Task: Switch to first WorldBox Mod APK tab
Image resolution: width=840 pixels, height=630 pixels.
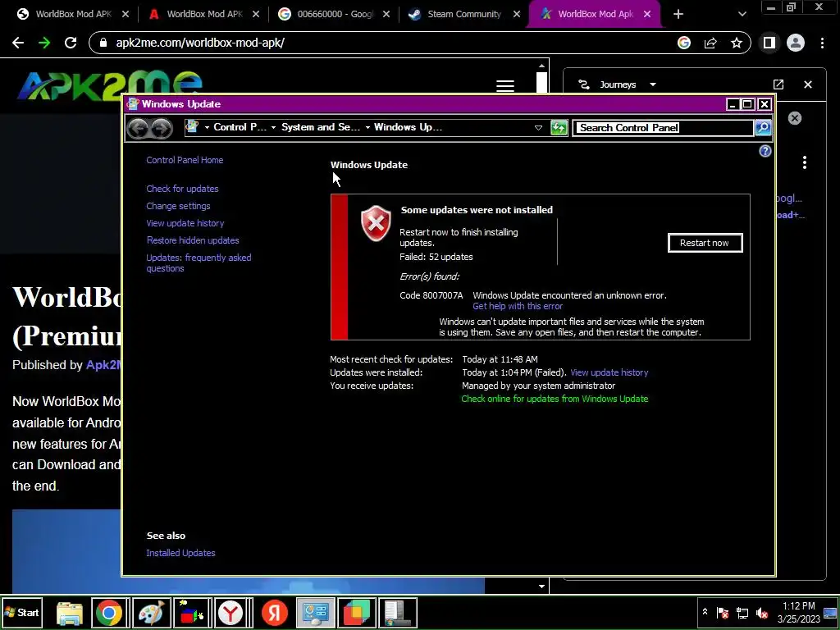Action: click(x=73, y=14)
